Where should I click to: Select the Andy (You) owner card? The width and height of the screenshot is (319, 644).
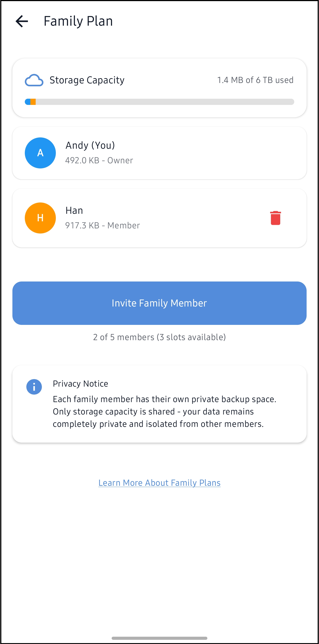point(159,153)
